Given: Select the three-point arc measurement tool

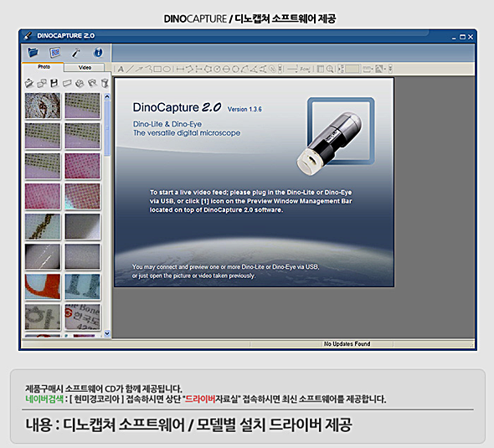Looking at the screenshot, I should 244,69.
